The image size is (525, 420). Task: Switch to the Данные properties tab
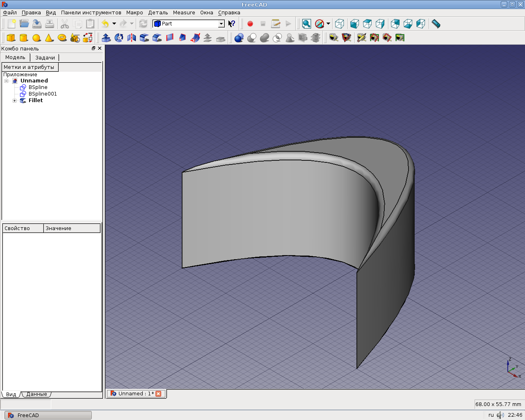pos(37,394)
